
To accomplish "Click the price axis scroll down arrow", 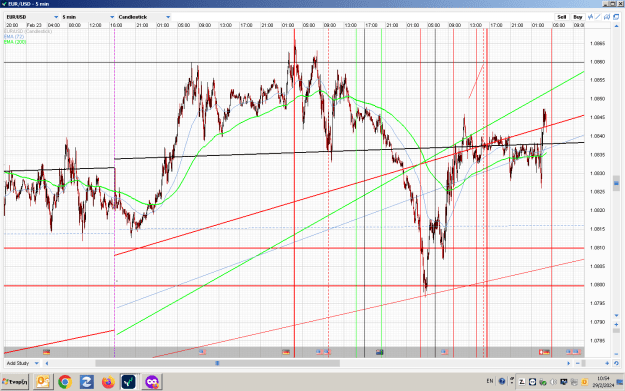I will (616, 316).
